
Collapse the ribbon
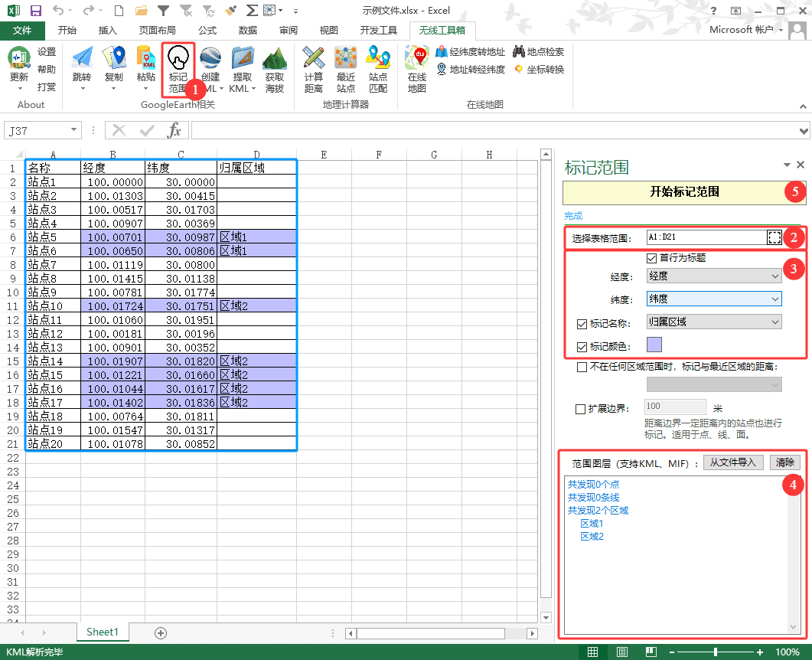tap(803, 106)
